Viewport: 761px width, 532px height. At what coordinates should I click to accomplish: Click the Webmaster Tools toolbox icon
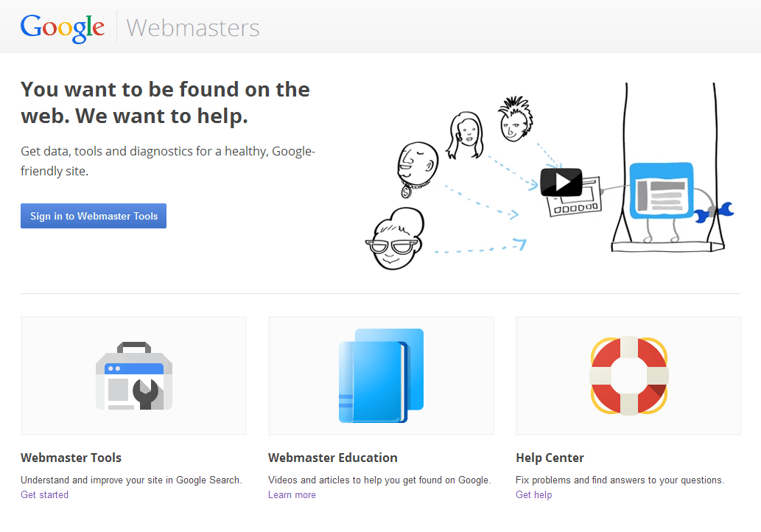[134, 376]
